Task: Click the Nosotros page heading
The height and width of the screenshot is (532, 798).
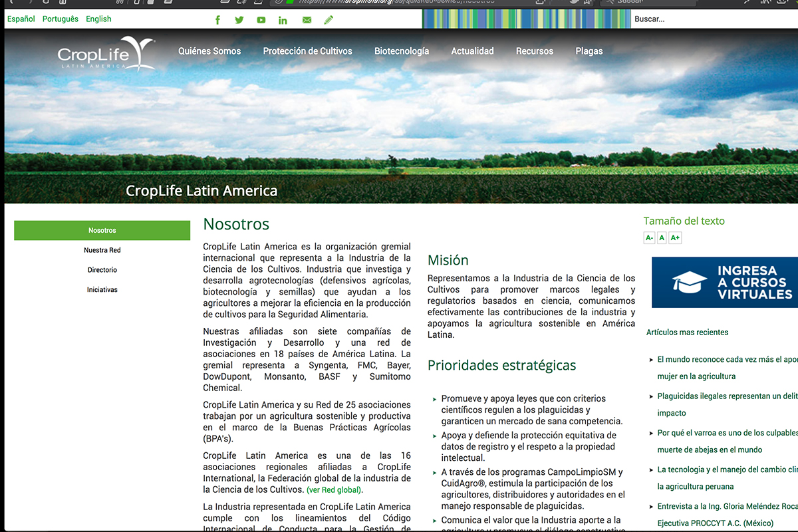Action: click(236, 224)
